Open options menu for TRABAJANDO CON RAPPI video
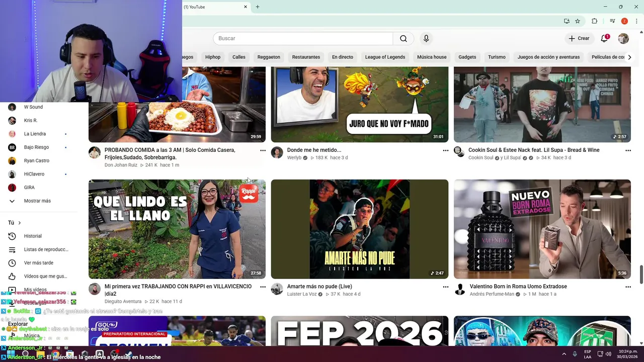Screen dimensions: 644x362 click(263, 287)
